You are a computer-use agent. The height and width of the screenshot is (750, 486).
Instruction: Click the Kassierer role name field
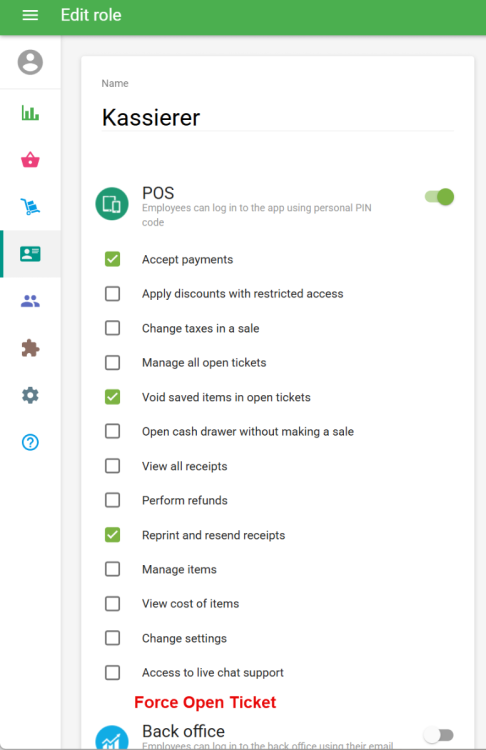point(277,118)
